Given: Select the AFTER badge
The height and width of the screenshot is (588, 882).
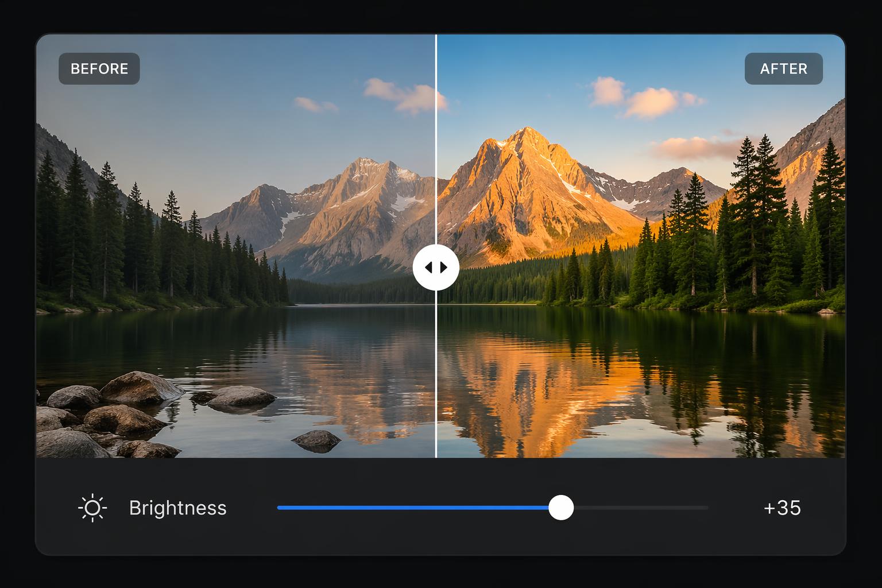Looking at the screenshot, I should pos(784,69).
